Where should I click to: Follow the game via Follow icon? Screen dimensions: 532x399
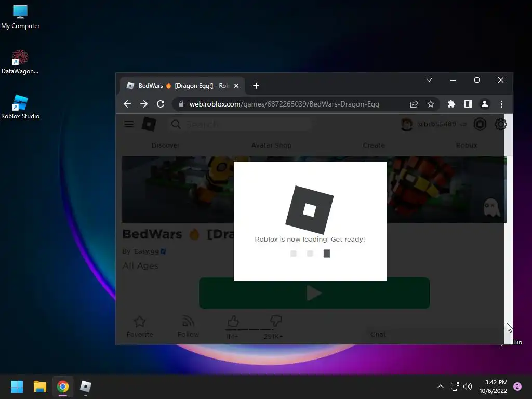188,326
